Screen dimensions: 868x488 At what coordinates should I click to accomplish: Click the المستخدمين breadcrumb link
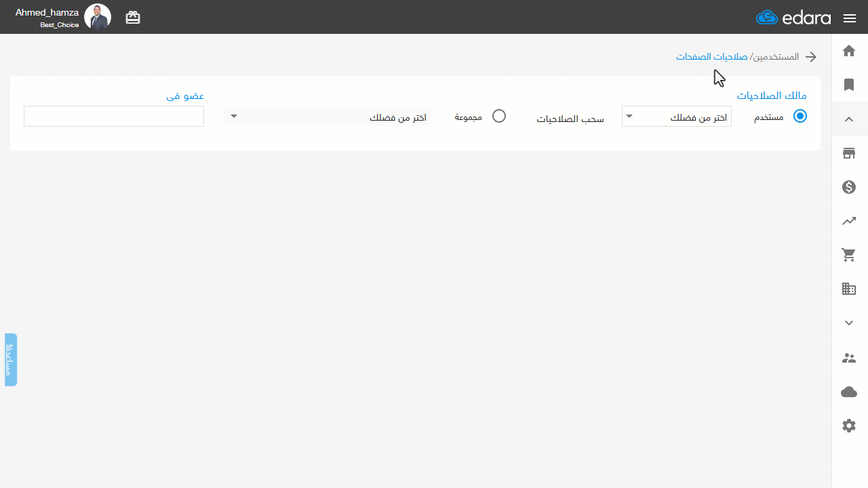[x=776, y=57]
